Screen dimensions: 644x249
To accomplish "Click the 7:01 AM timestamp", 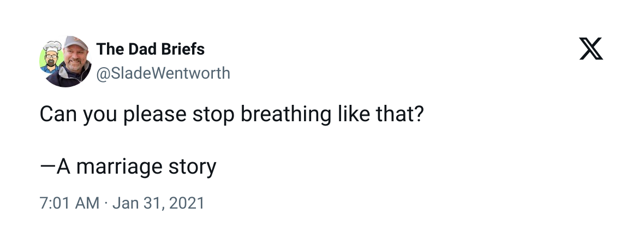I will click(69, 204).
